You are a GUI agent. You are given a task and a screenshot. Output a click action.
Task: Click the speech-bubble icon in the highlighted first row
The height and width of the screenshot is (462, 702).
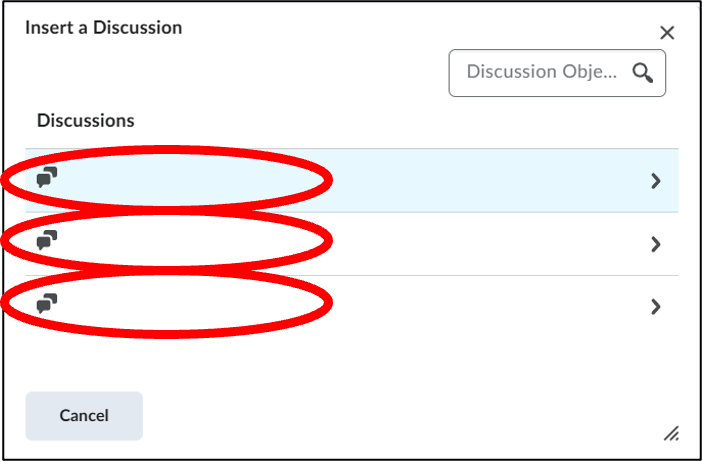click(x=47, y=177)
